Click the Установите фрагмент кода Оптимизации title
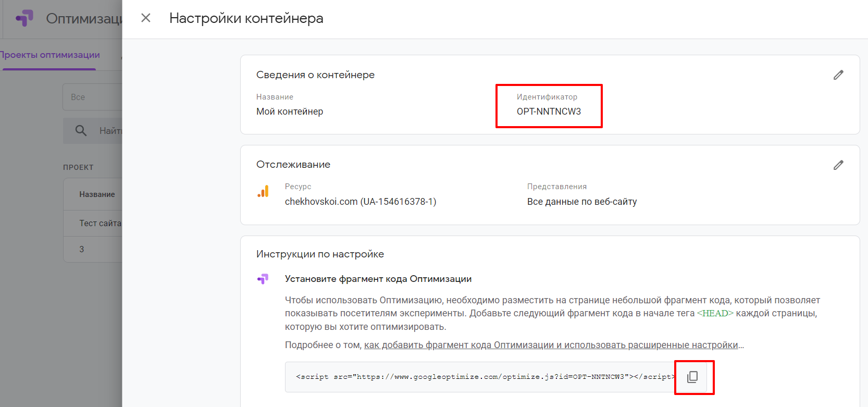 point(378,279)
